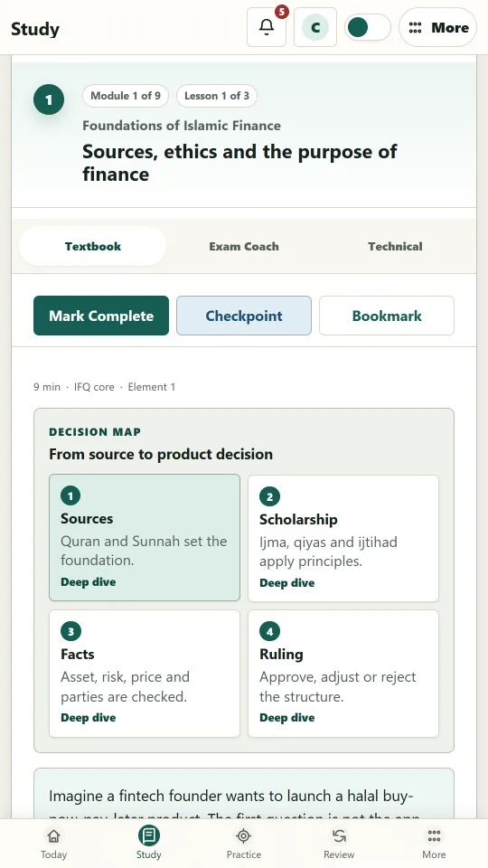This screenshot has width=488, height=868.
Task: Go to Today in bottom navigation
Action: pos(53,843)
